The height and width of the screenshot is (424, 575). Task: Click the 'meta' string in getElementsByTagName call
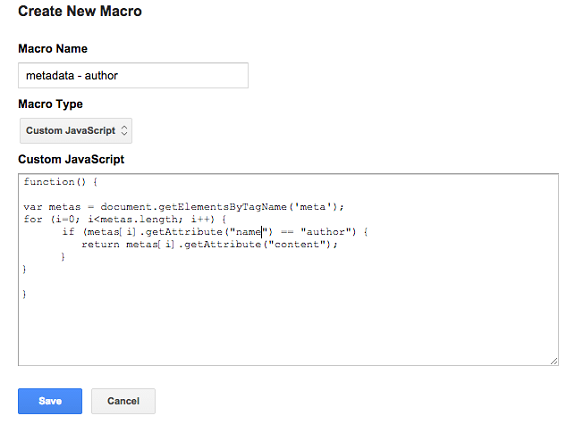(312, 207)
